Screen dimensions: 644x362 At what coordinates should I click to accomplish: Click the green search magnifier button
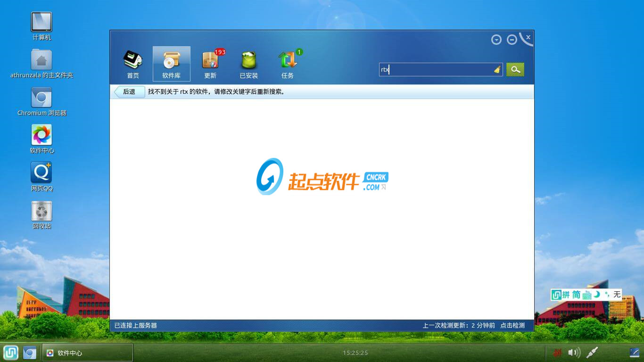tap(515, 70)
